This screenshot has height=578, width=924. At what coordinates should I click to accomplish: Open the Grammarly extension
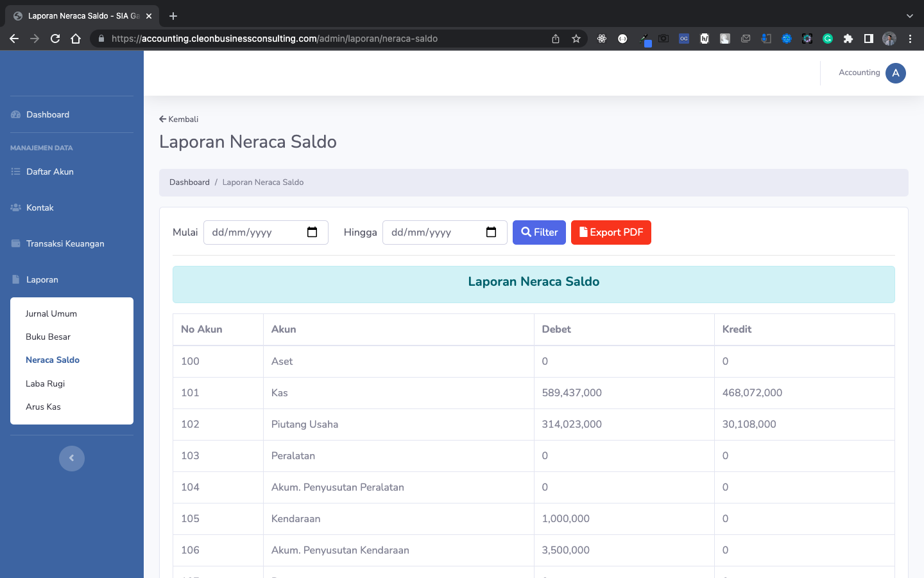(828, 39)
